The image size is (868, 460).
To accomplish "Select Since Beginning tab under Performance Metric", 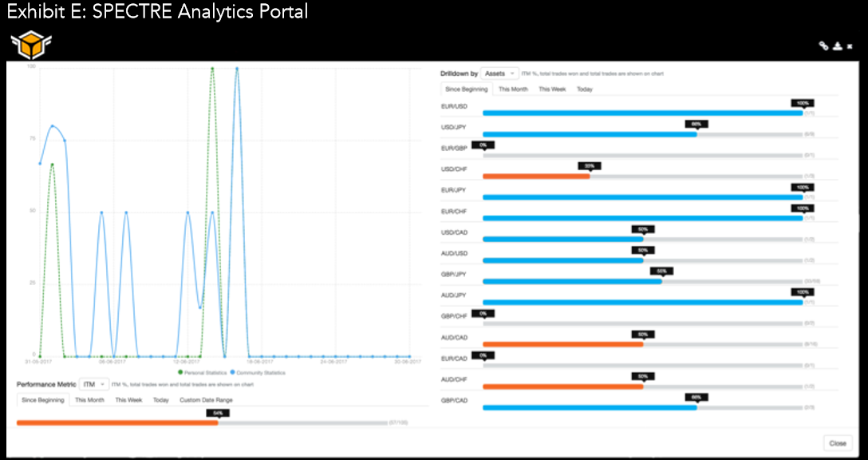I will point(42,400).
